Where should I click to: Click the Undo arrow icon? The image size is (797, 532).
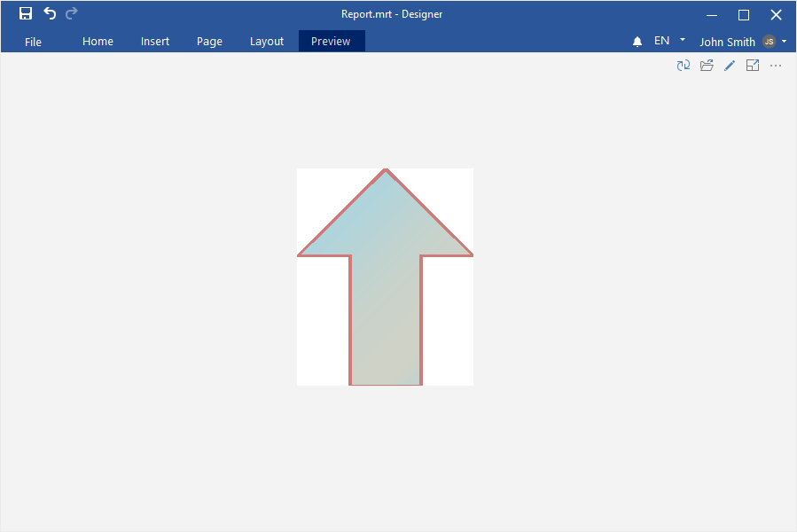[50, 13]
